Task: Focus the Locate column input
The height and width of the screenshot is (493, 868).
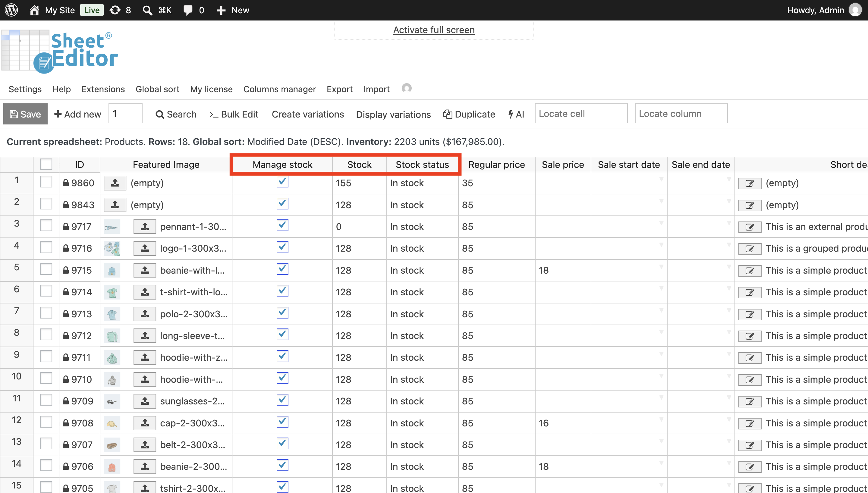Action: 681,113
